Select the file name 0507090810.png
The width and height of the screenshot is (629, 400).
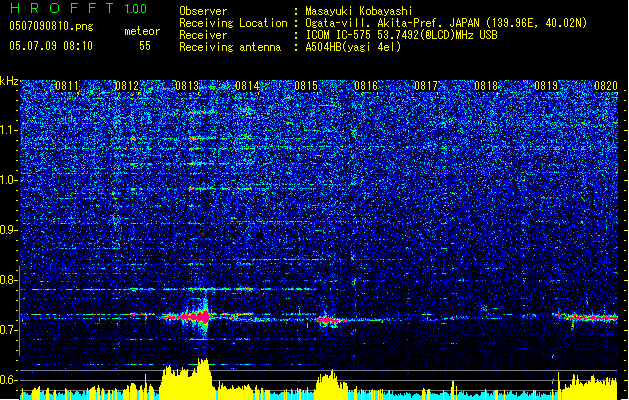pyautogui.click(x=51, y=26)
